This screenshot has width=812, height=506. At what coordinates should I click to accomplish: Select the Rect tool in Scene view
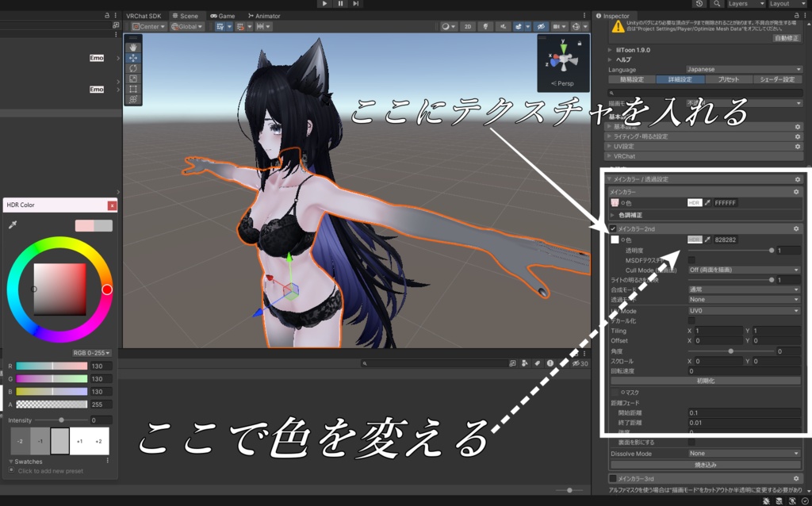tap(133, 89)
